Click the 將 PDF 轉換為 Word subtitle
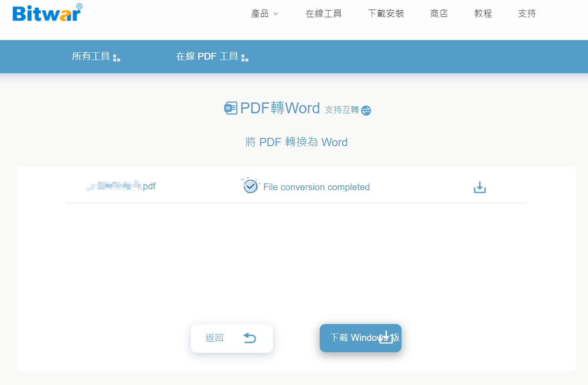This screenshot has width=588, height=385. [x=297, y=142]
